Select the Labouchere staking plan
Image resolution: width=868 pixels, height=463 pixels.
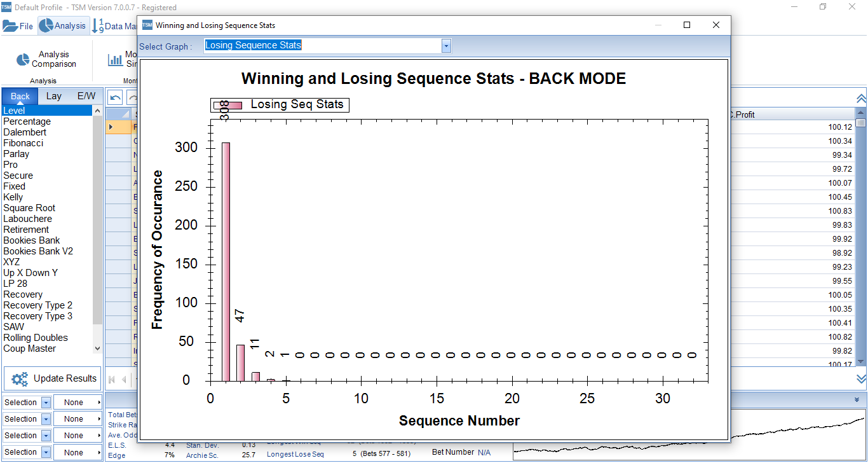coord(48,219)
